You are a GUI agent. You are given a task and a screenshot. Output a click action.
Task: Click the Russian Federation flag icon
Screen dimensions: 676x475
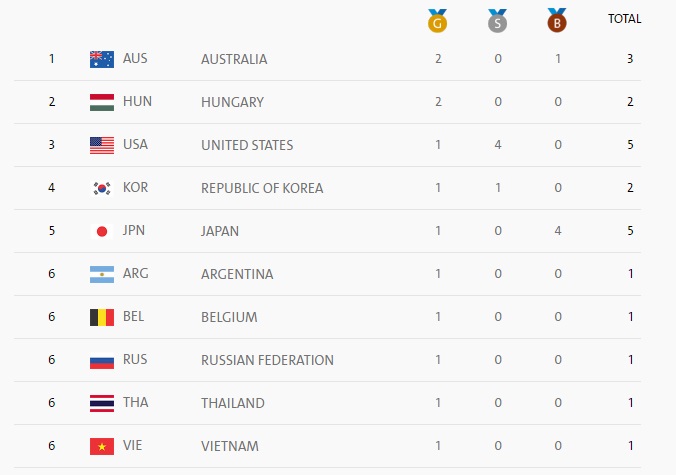102,360
